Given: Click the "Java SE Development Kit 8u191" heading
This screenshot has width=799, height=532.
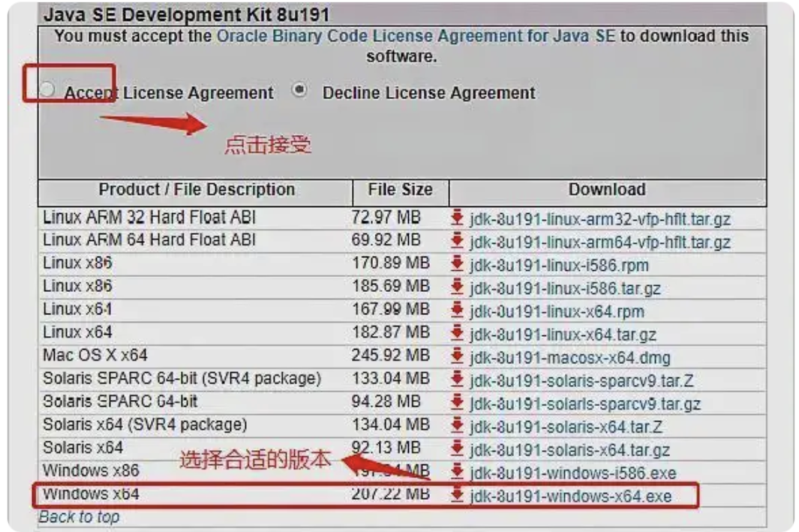Looking at the screenshot, I should 187,14.
